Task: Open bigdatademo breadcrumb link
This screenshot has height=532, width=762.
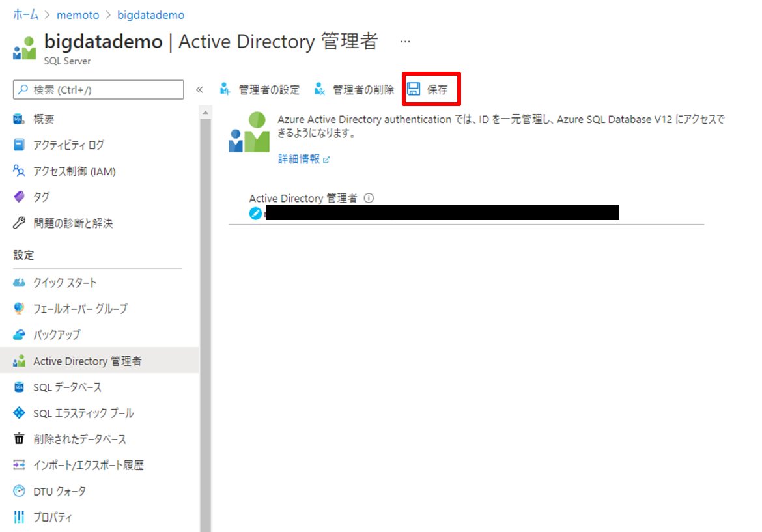Action: [150, 15]
